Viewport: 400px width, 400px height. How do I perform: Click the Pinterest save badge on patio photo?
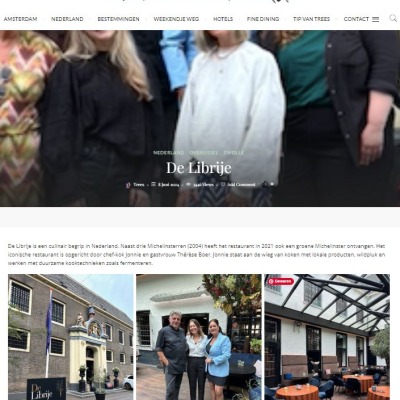[281, 281]
